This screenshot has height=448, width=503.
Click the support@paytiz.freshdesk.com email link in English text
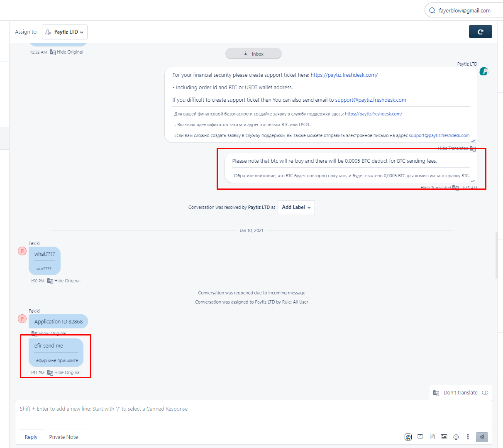click(370, 100)
